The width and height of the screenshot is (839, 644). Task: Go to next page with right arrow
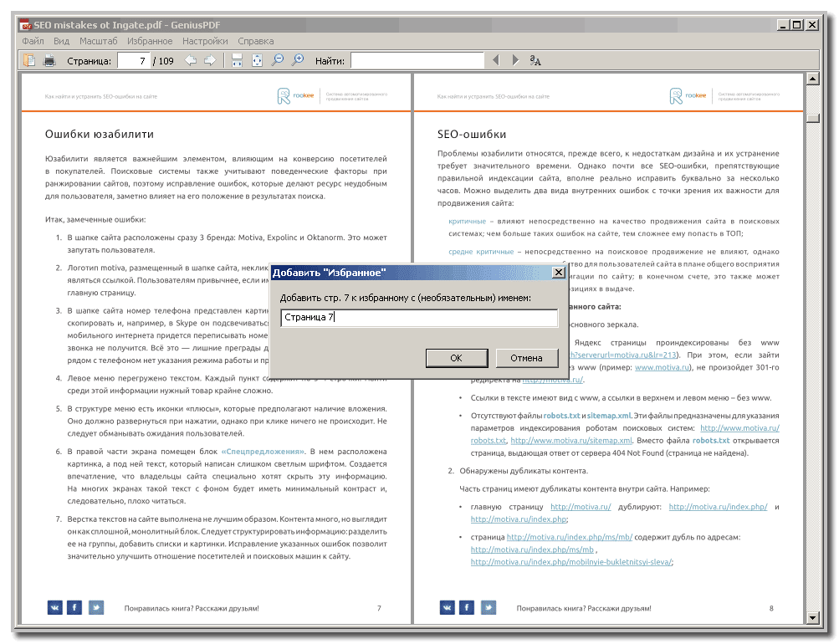[x=210, y=60]
